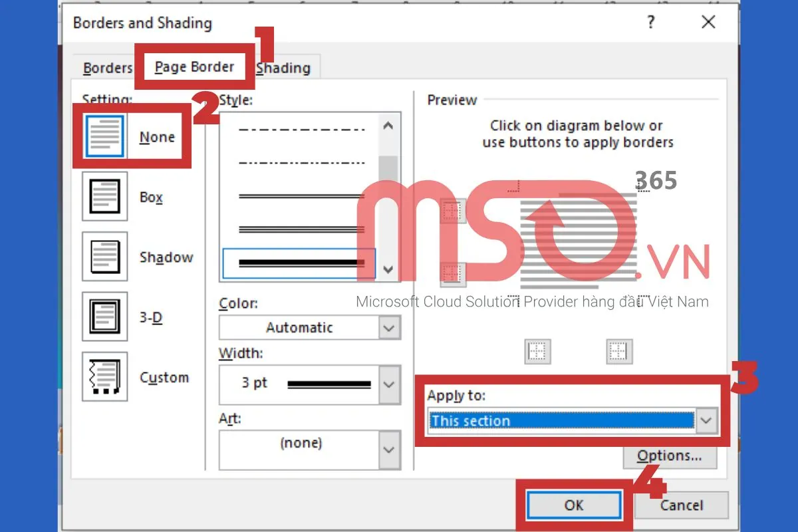Open the Shading tab
Screen dimensions: 798x532
tap(283, 68)
